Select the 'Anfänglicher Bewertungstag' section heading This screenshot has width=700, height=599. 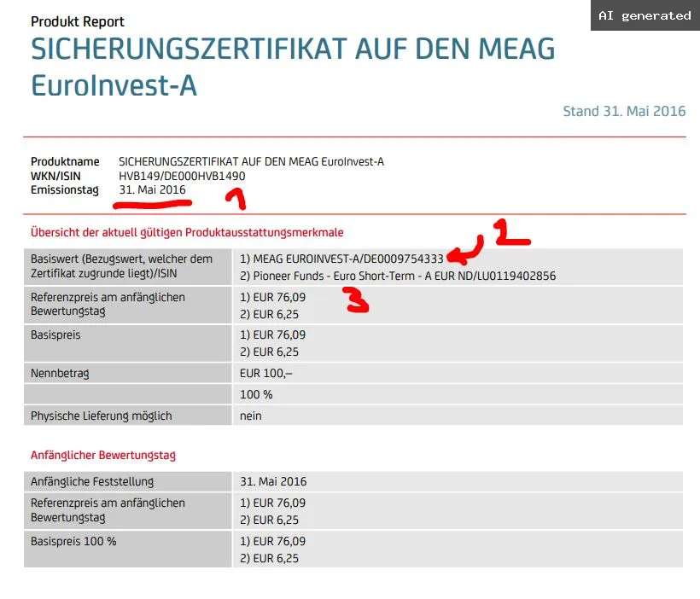pyautogui.click(x=103, y=456)
